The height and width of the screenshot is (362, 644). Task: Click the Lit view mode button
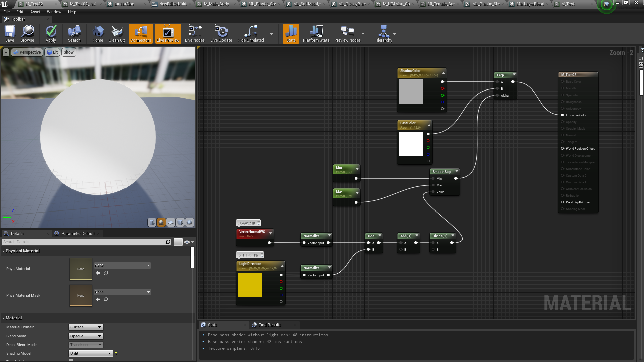(x=52, y=52)
